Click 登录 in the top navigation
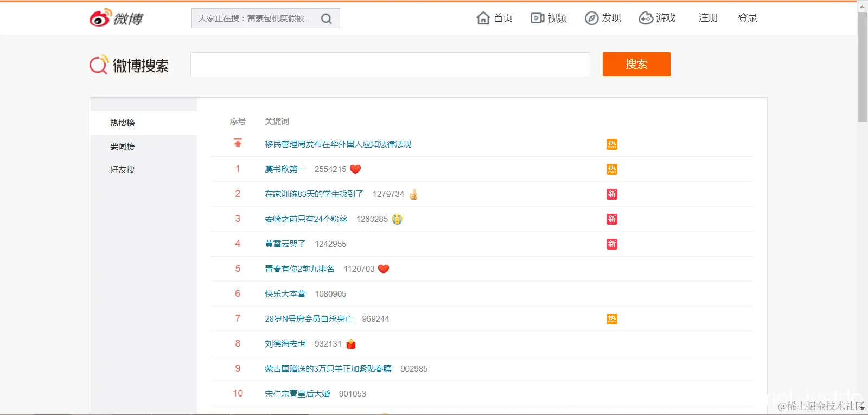The height and width of the screenshot is (415, 868). (x=748, y=18)
